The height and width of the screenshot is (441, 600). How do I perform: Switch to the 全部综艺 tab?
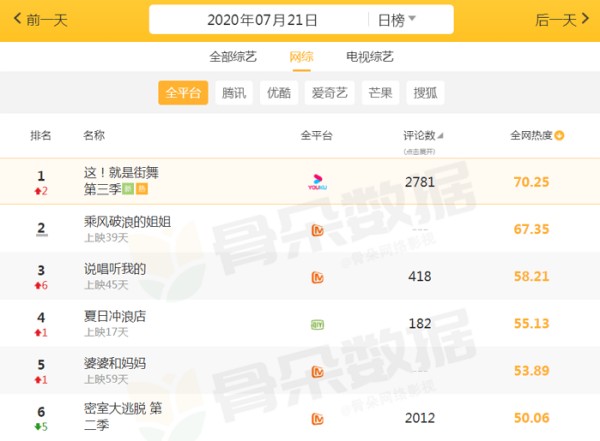tap(233, 57)
